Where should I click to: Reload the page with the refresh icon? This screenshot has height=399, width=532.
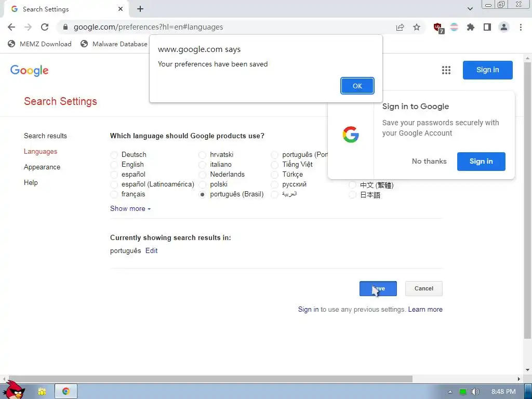point(45,27)
